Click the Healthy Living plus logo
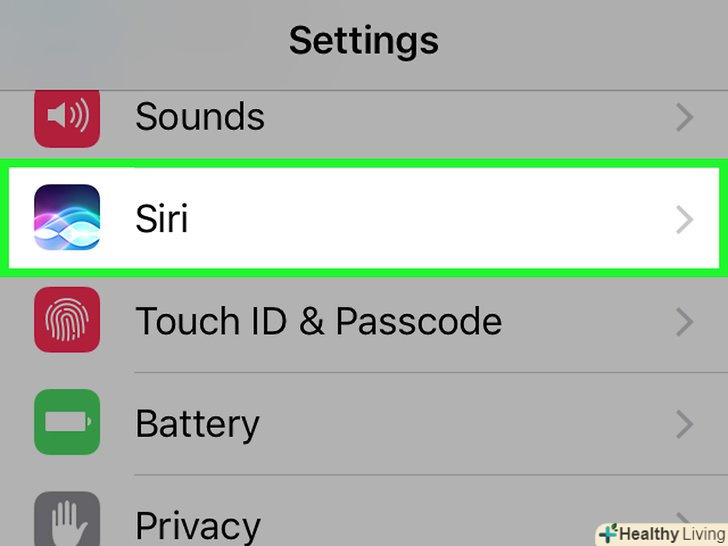Screen dimensions: 728x546 [x=608, y=533]
